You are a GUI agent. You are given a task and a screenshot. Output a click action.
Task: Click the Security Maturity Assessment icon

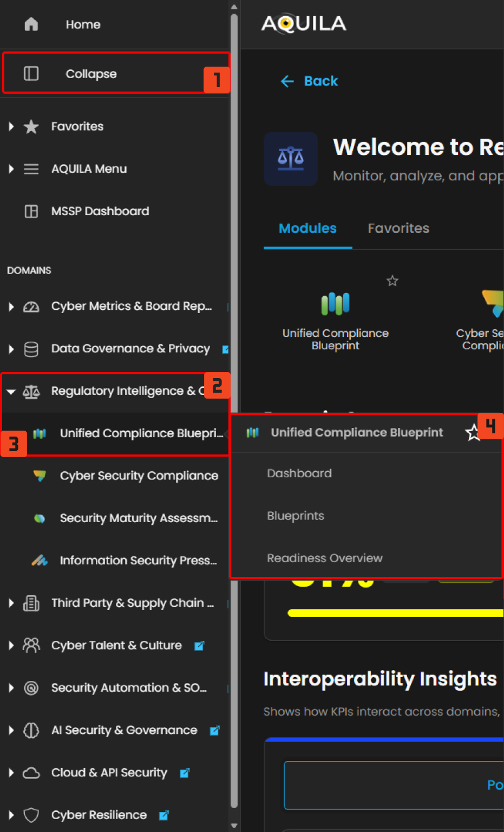click(x=40, y=518)
